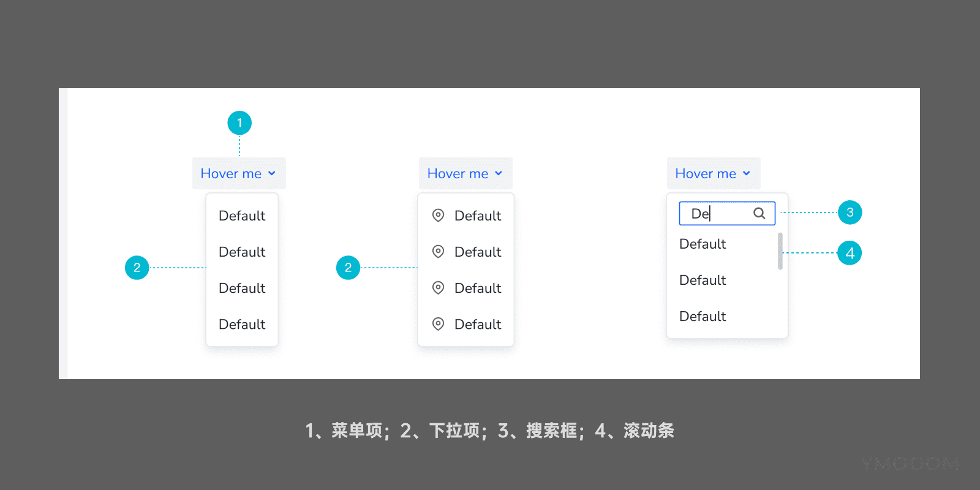Select the top Default item in the icon-less menu
The height and width of the screenshot is (490, 980).
242,216
